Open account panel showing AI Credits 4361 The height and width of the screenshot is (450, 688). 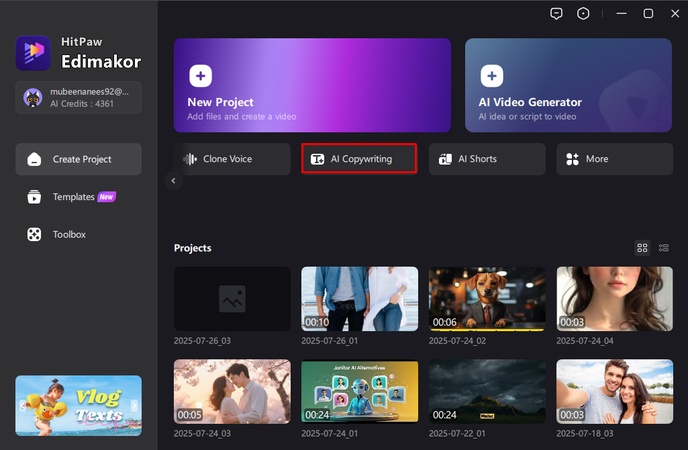pyautogui.click(x=79, y=97)
